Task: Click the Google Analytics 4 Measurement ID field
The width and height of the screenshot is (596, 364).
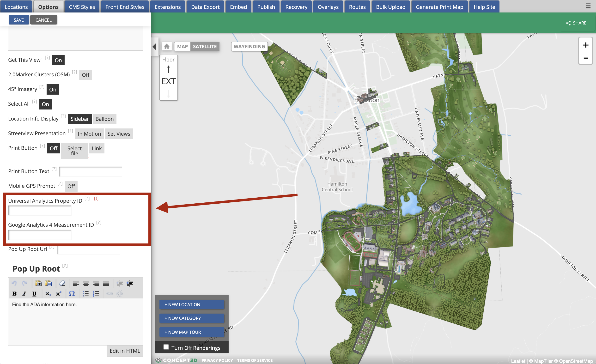Action: pos(40,235)
